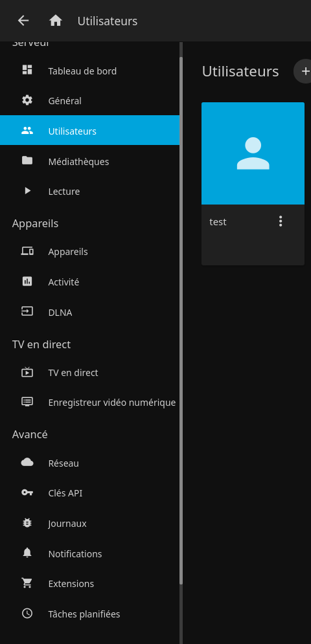Click the back arrow icon
Viewport: 311px width, 644px height.
coord(23,21)
